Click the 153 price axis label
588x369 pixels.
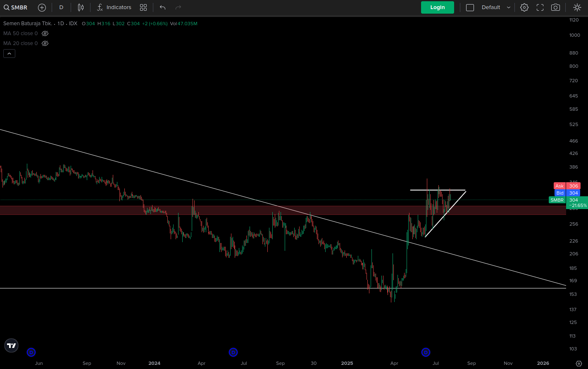point(573,294)
